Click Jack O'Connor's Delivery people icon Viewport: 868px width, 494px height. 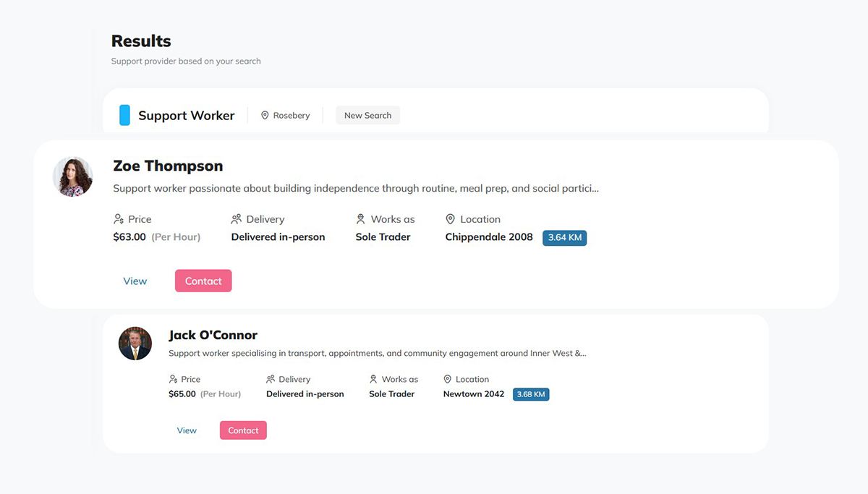pyautogui.click(x=271, y=379)
